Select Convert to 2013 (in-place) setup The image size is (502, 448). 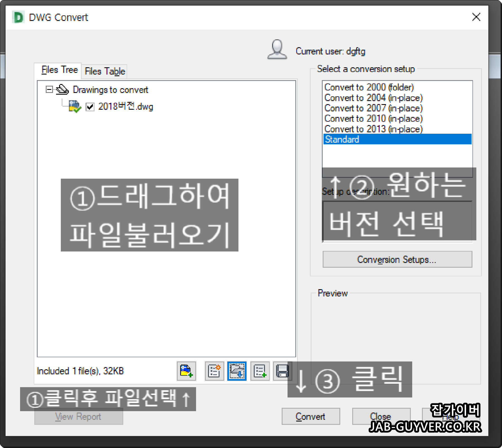pyautogui.click(x=397, y=129)
